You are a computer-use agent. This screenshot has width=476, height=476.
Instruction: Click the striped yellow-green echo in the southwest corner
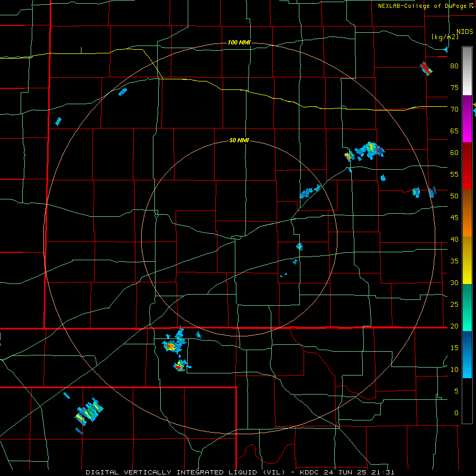point(89,411)
